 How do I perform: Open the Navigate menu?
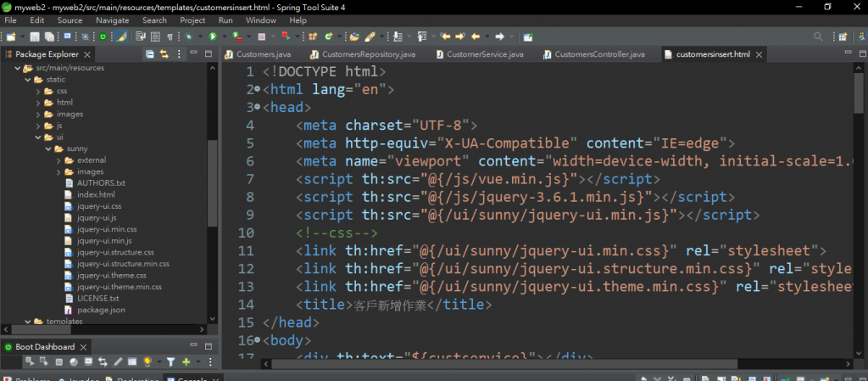click(113, 20)
